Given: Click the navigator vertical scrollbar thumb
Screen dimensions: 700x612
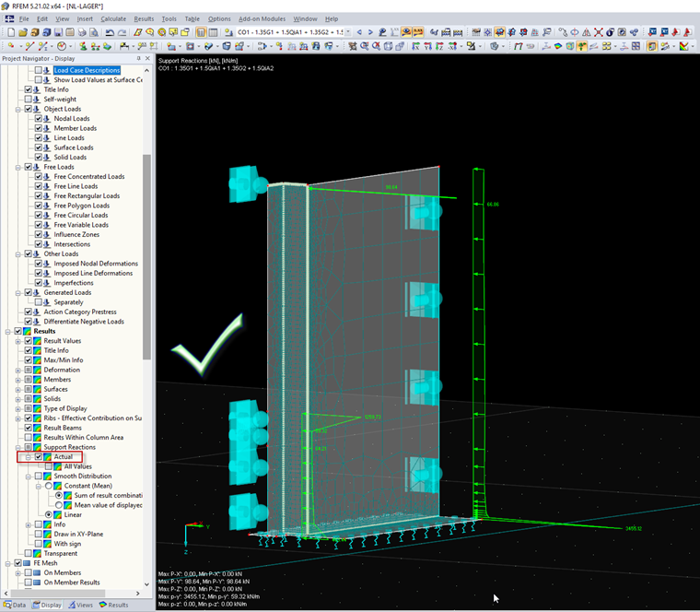Looking at the screenshot, I should click(x=146, y=256).
